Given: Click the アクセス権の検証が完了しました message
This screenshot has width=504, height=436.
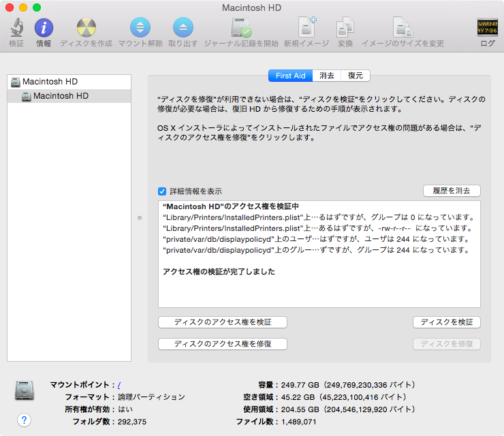Looking at the screenshot, I should [x=219, y=272].
